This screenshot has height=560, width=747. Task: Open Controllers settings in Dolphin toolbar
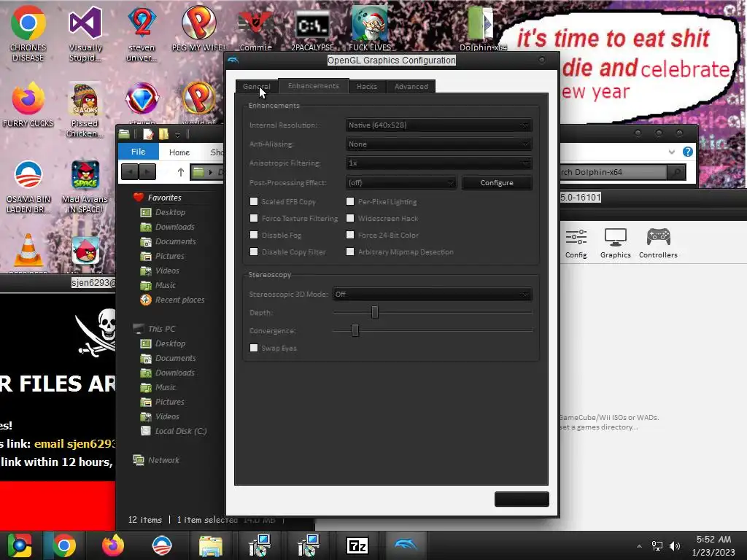tap(658, 244)
